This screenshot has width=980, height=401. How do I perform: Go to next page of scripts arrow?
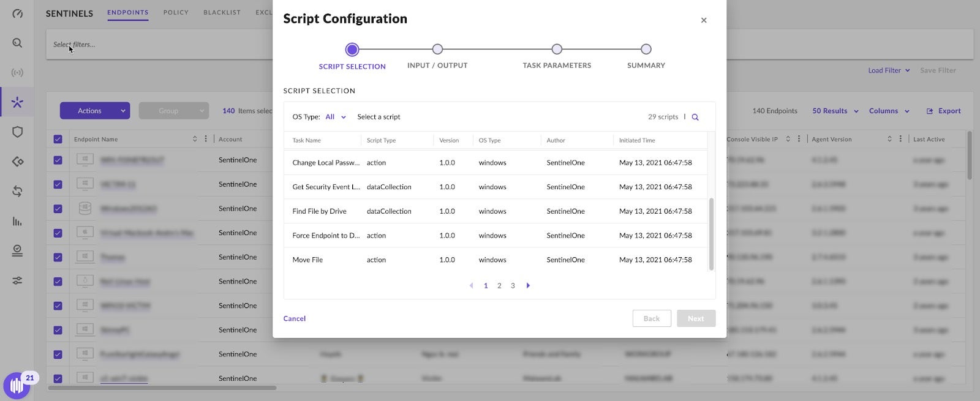pyautogui.click(x=528, y=285)
